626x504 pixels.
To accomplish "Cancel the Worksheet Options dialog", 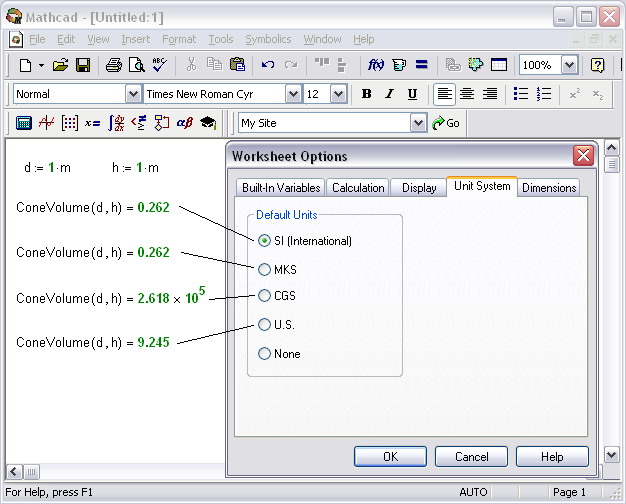I will pyautogui.click(x=471, y=456).
